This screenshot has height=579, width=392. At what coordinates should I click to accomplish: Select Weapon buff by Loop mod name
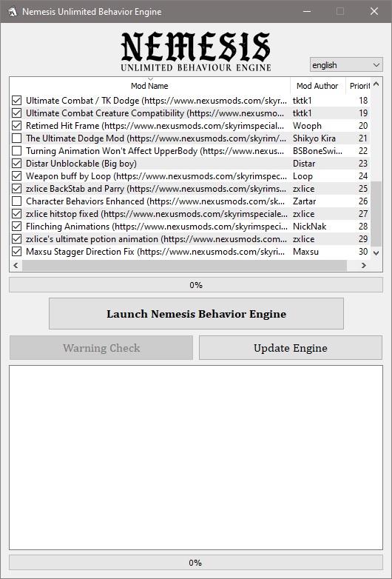click(155, 175)
